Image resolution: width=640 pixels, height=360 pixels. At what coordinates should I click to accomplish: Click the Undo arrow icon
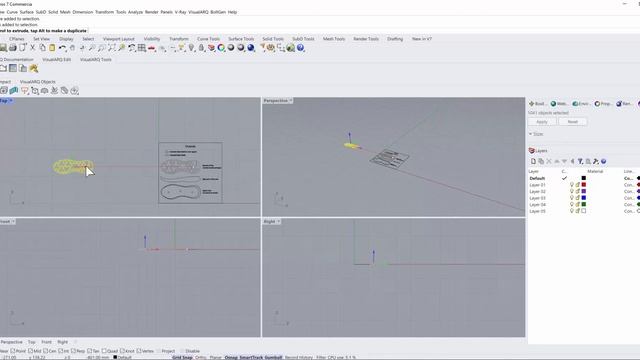(x=62, y=48)
